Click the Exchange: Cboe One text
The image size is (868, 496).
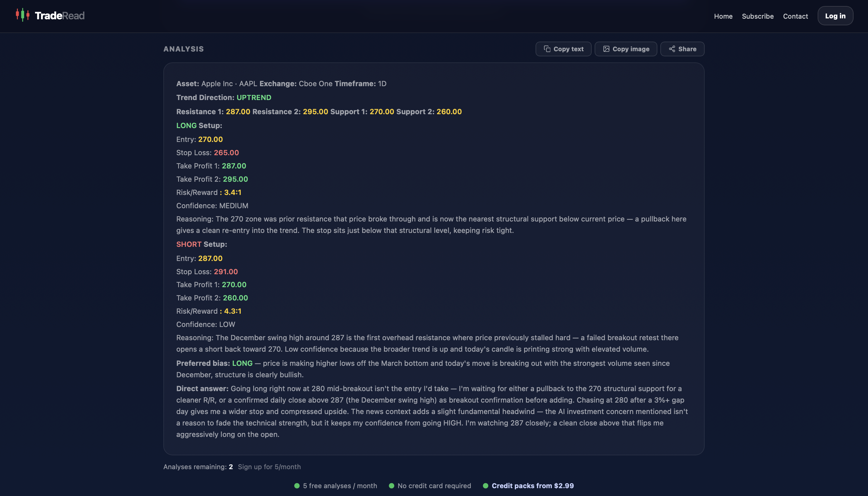click(296, 83)
